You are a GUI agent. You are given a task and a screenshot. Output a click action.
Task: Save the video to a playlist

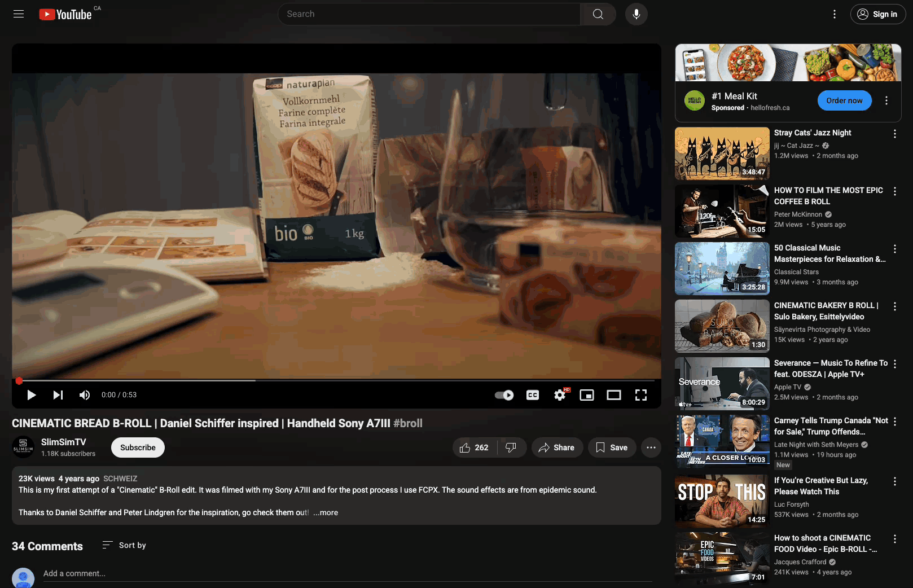click(x=612, y=447)
